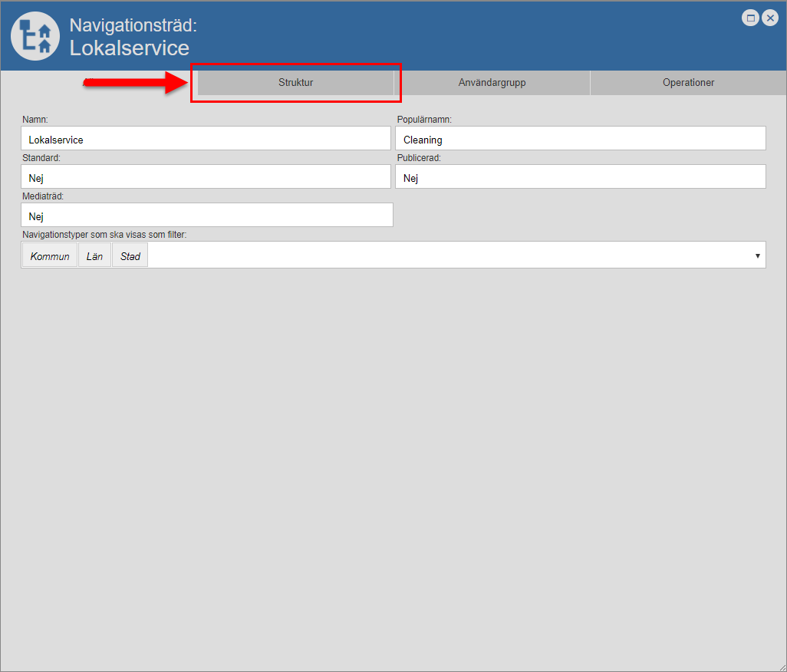Click the 'Navigationstyper som ska visas' label

coord(104,235)
